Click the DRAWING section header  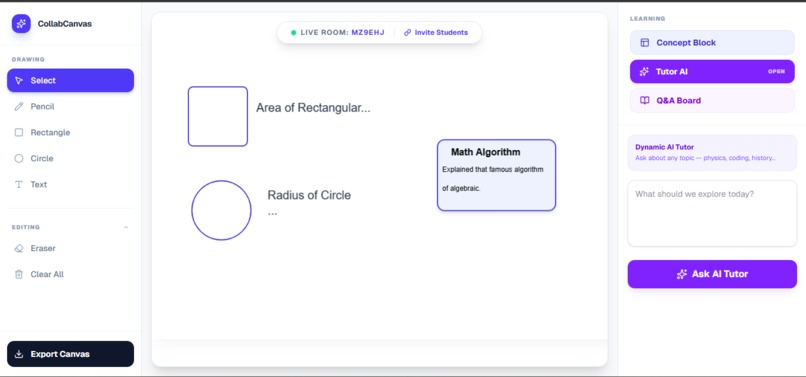(x=28, y=60)
